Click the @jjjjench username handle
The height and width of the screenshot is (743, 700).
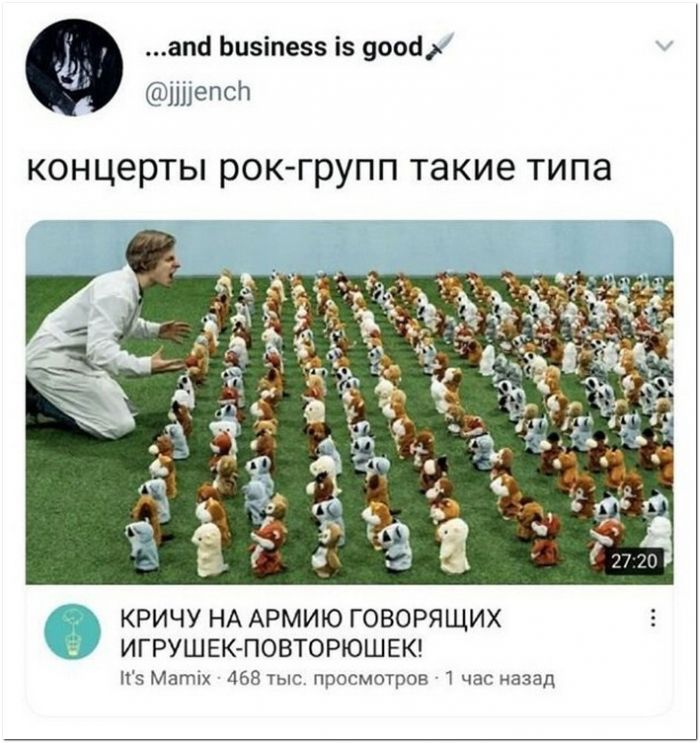click(198, 91)
